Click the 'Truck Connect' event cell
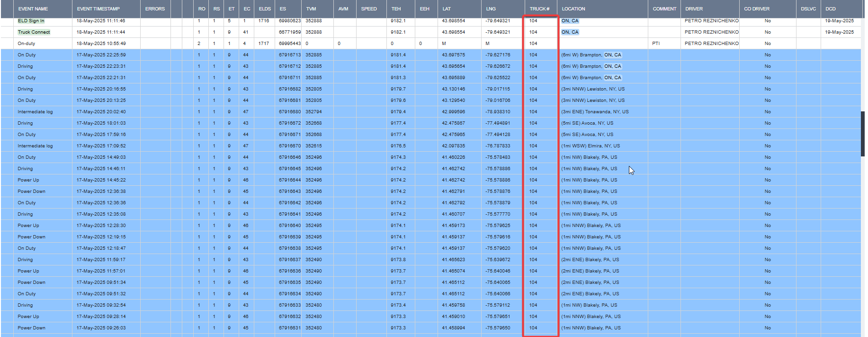 [34, 32]
